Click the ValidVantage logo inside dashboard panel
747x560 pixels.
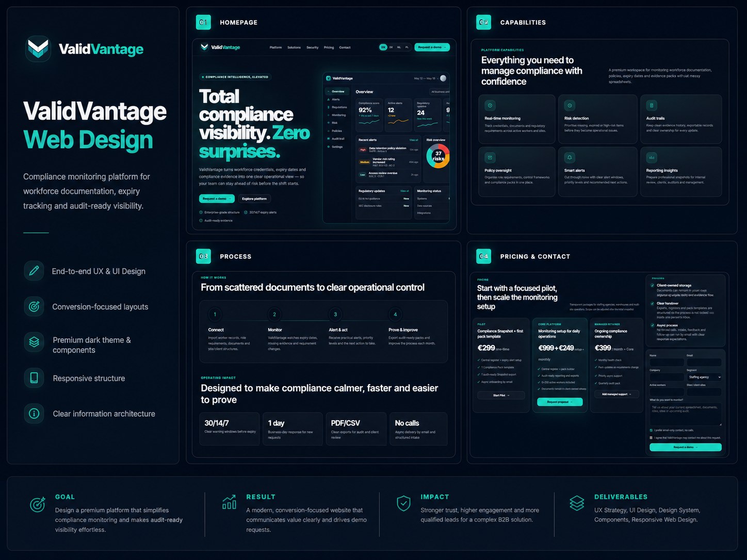tap(339, 78)
